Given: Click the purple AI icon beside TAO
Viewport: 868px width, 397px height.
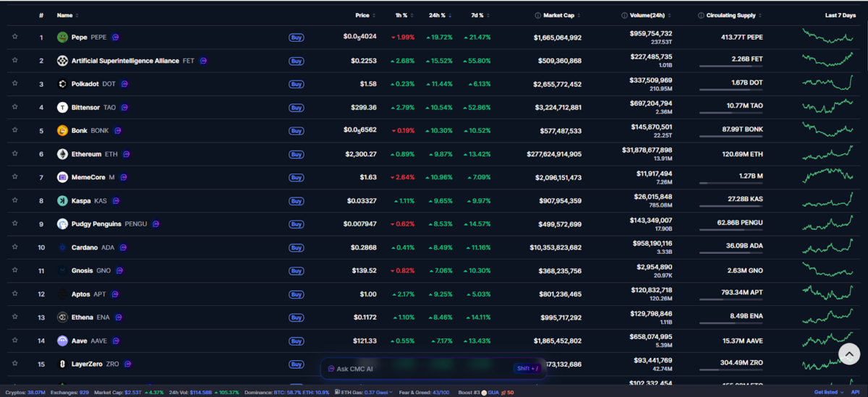Looking at the screenshot, I should [x=124, y=107].
